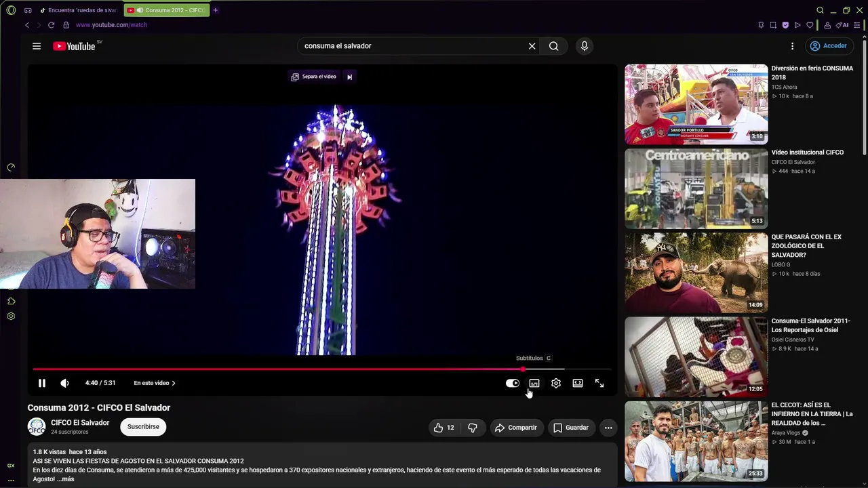868x488 pixels.
Task: Skip to next with the overlay arrow
Action: coord(350,77)
